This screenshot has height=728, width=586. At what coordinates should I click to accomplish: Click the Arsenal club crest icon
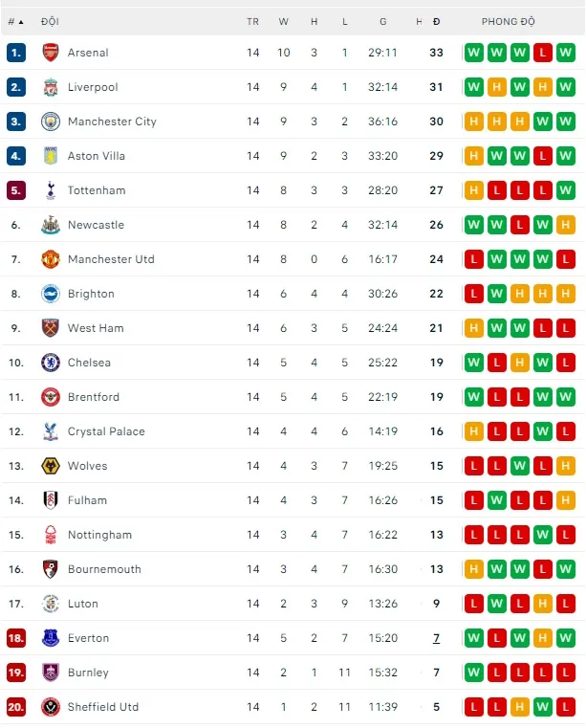51,53
